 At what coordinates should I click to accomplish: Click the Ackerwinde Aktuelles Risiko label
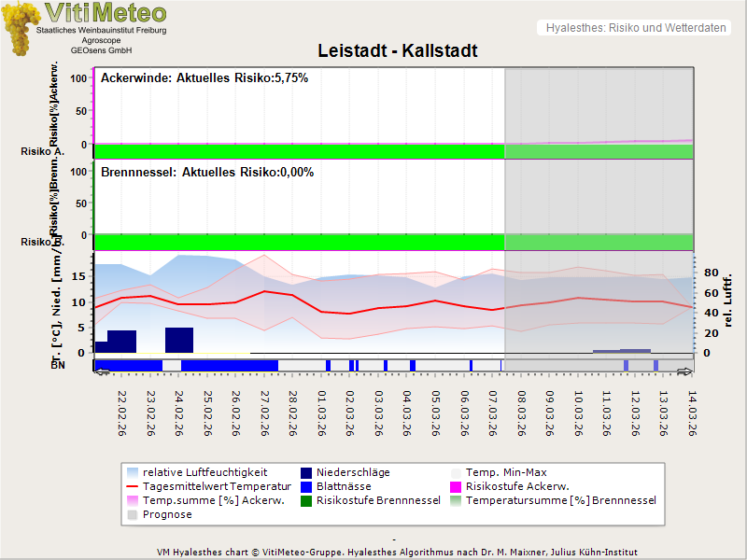pyautogui.click(x=204, y=78)
